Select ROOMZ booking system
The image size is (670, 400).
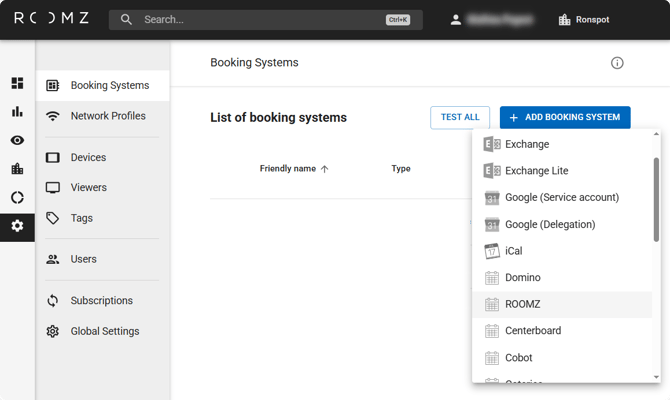(x=562, y=304)
